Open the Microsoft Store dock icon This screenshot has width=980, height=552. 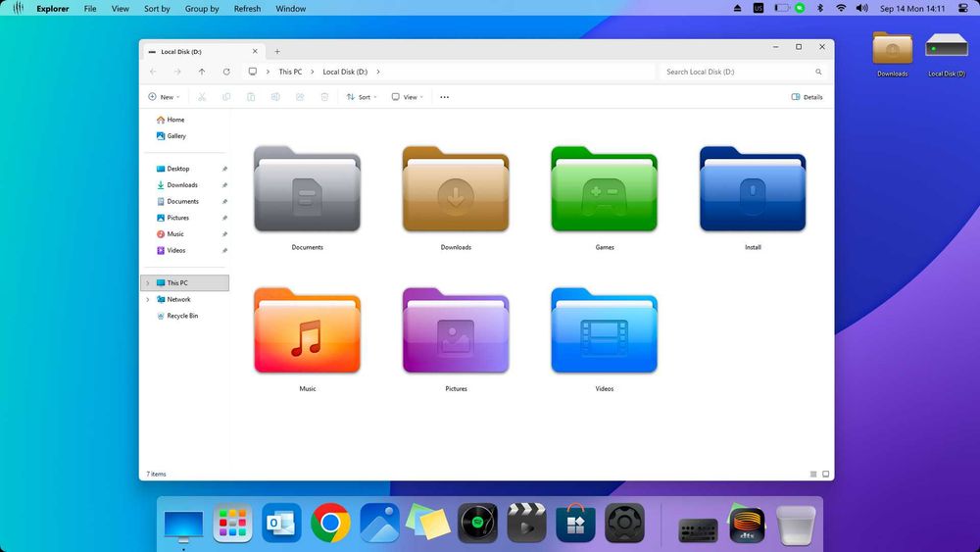575,523
